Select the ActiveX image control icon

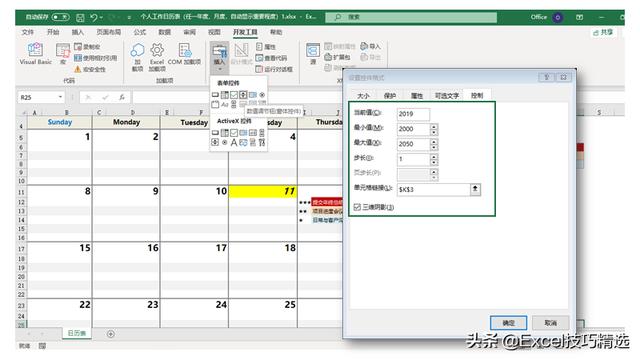(x=243, y=142)
